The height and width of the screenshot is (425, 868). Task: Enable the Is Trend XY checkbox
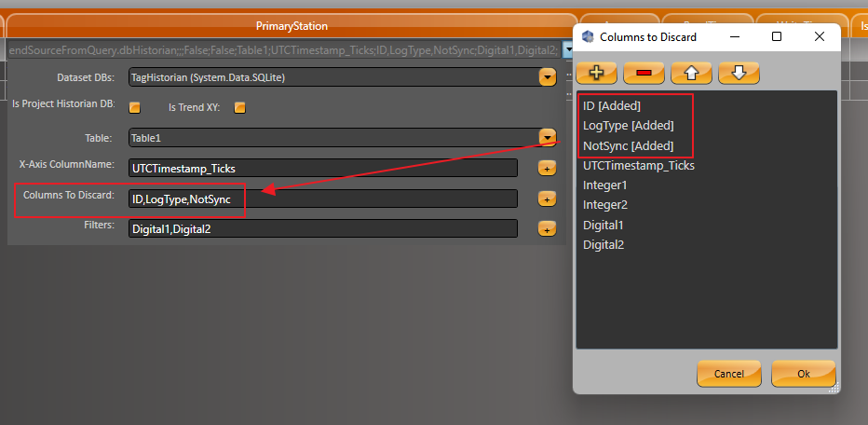pos(239,107)
